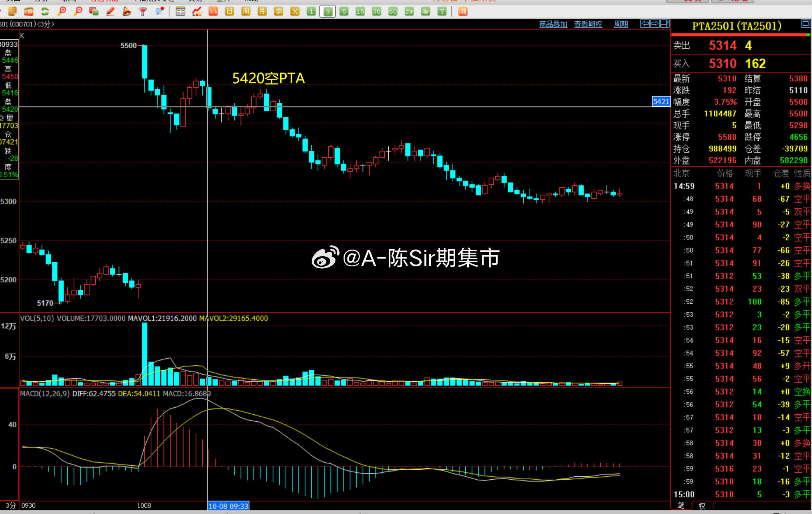Image resolution: width=812 pixels, height=514 pixels.
Task: Toggle the split panel layout icon
Action: click(x=665, y=24)
